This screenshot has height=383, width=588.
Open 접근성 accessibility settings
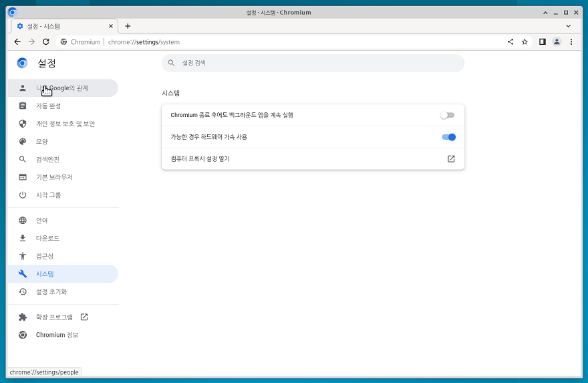[63, 256]
